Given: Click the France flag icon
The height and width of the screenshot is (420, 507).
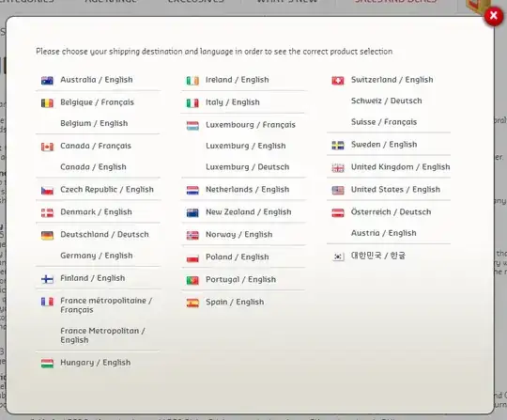Looking at the screenshot, I should [47, 302].
